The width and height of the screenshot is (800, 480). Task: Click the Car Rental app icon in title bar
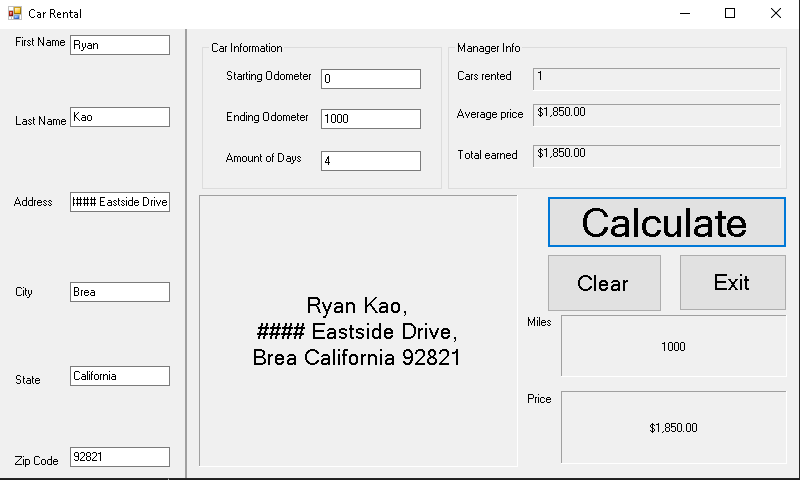point(15,13)
